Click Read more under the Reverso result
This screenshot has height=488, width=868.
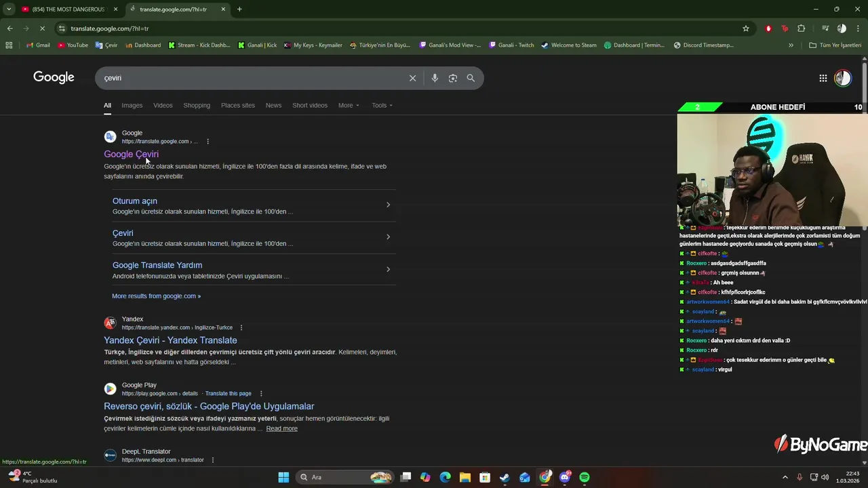(281, 428)
